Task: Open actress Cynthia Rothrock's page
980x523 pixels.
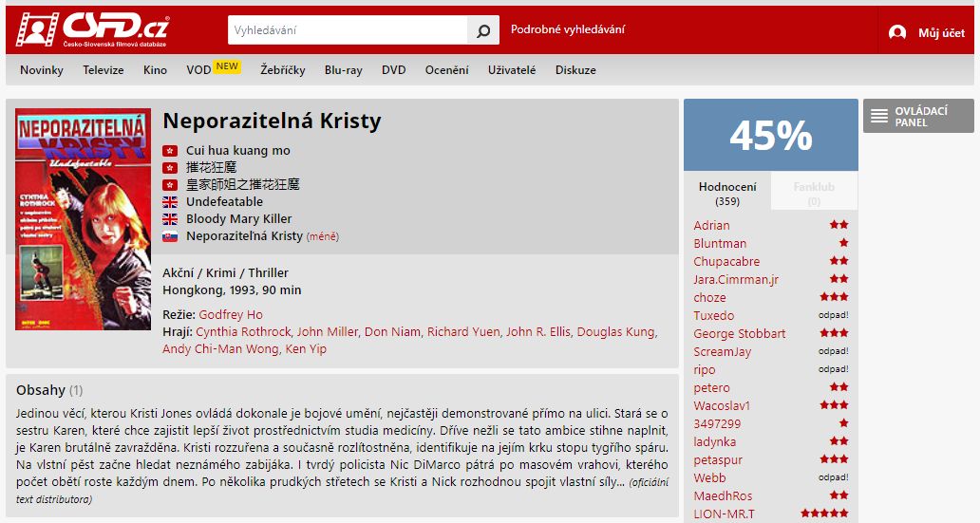Action: click(x=244, y=332)
